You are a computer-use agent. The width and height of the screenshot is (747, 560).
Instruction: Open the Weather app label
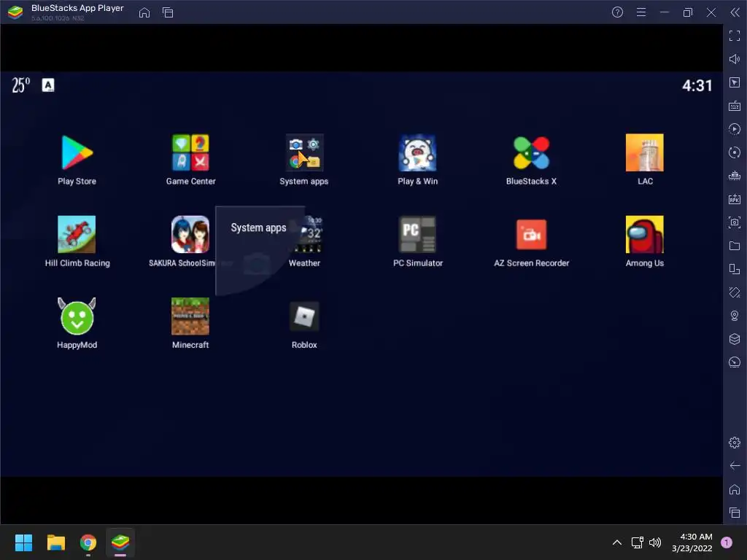pyautogui.click(x=304, y=262)
